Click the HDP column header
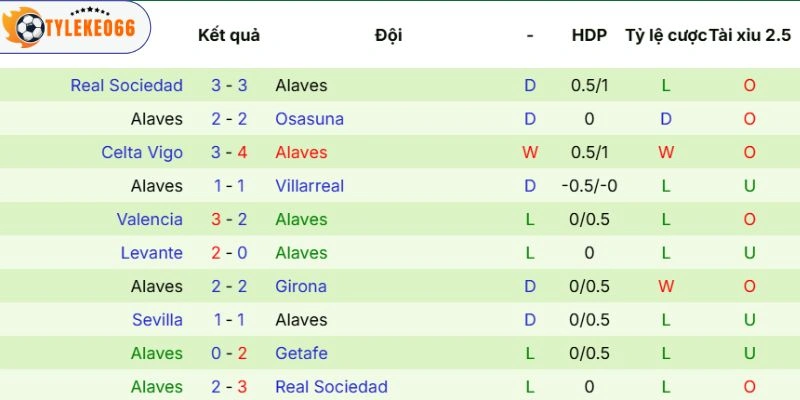Image resolution: width=800 pixels, height=400 pixels. tap(589, 35)
